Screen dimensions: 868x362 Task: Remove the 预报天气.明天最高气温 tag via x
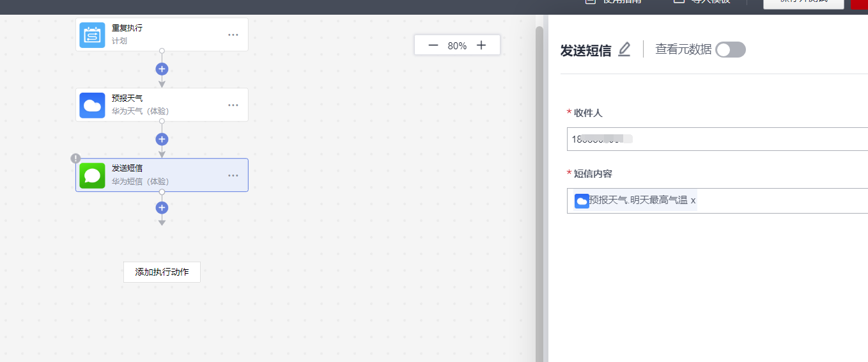694,201
